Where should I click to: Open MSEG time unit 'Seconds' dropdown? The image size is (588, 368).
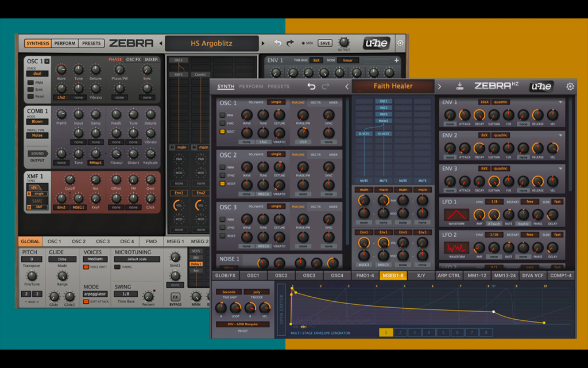[229, 292]
